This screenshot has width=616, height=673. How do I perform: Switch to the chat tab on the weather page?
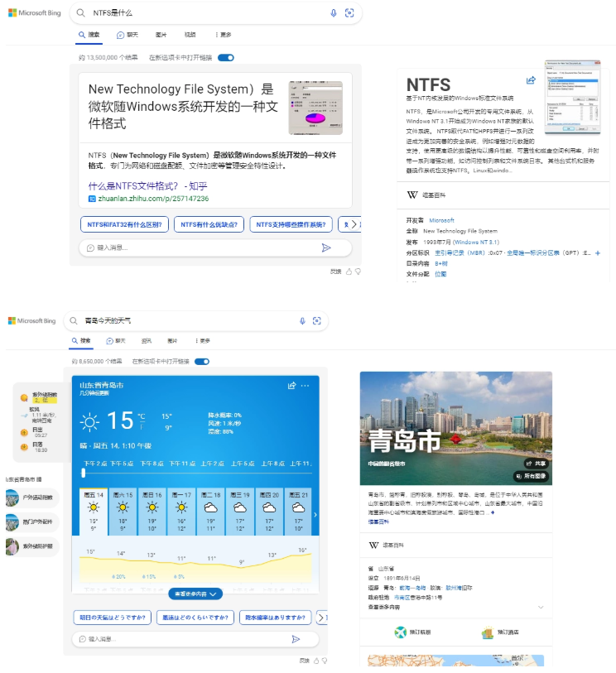116,341
